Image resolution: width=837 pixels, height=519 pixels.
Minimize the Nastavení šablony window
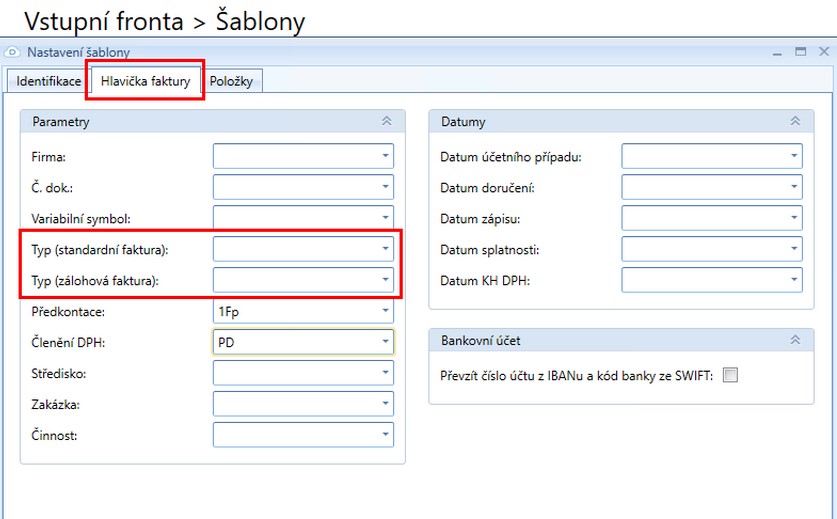pyautogui.click(x=778, y=51)
